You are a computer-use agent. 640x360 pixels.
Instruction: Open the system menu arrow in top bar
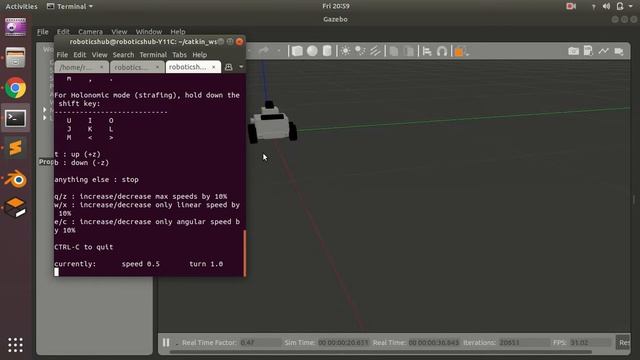[631, 6]
